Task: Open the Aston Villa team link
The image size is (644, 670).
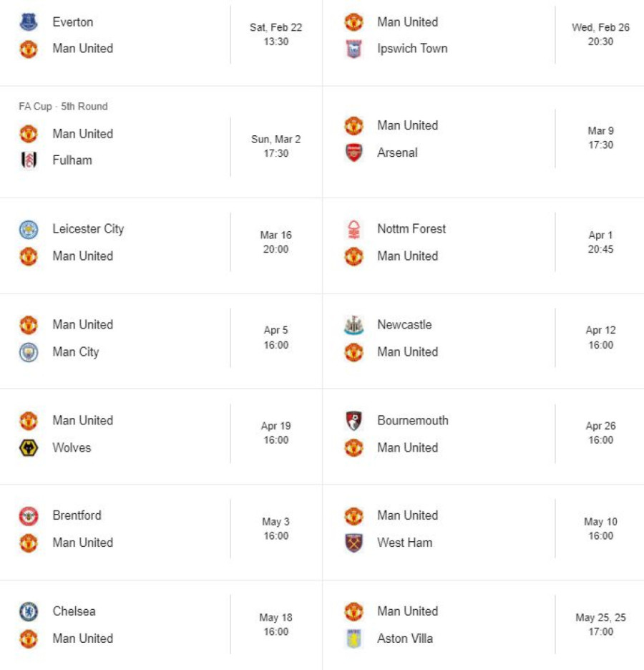Action: tap(405, 639)
